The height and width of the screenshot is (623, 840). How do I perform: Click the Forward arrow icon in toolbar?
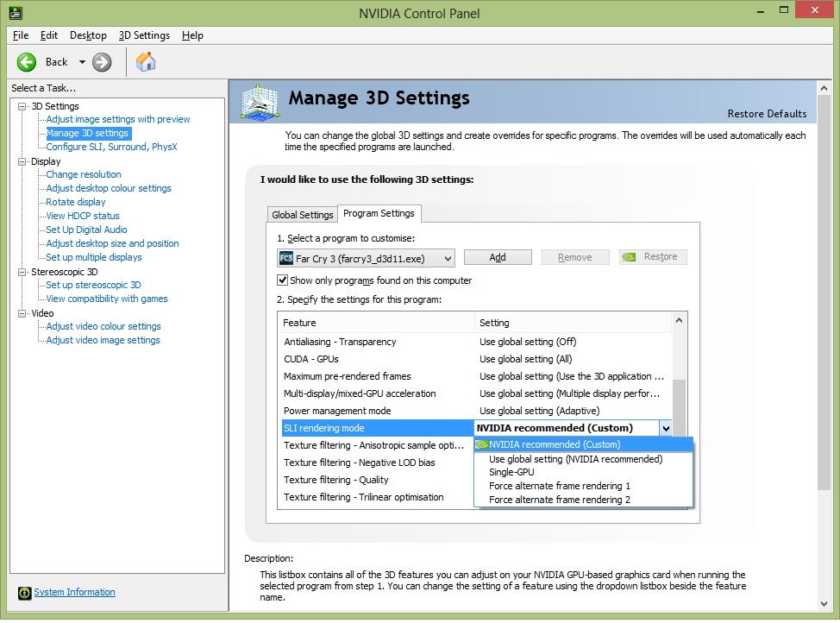(102, 61)
